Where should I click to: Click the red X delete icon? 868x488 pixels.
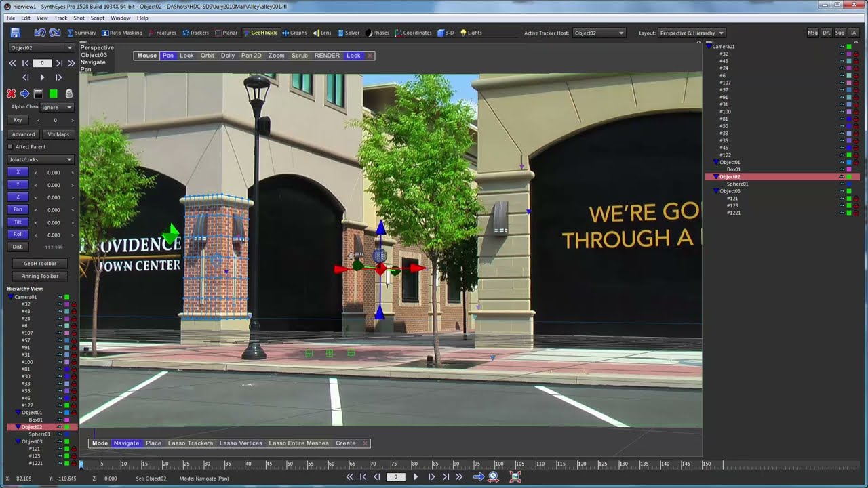pos(11,94)
